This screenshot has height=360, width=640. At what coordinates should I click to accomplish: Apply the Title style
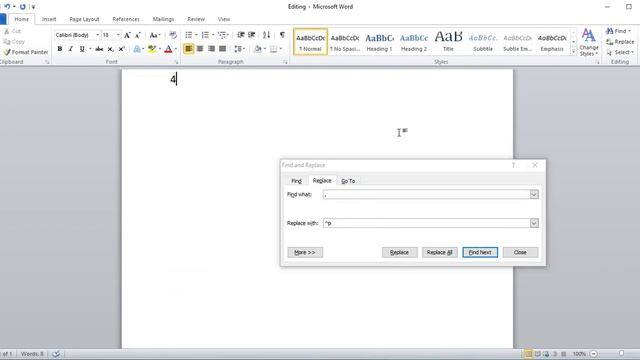pos(448,42)
